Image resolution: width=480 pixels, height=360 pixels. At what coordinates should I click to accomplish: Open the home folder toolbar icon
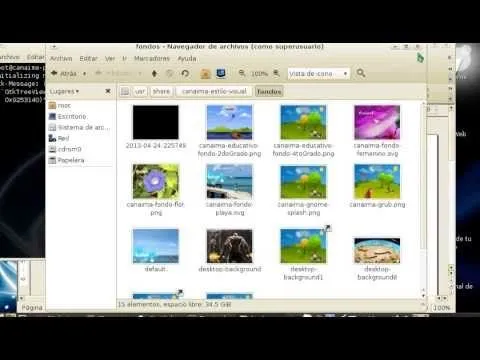pyautogui.click(x=205, y=73)
